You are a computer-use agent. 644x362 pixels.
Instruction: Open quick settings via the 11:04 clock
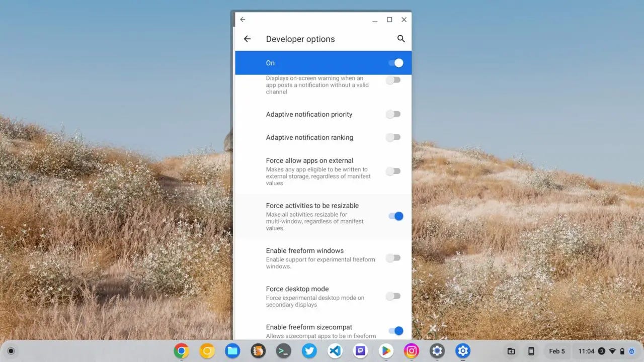[x=586, y=351]
